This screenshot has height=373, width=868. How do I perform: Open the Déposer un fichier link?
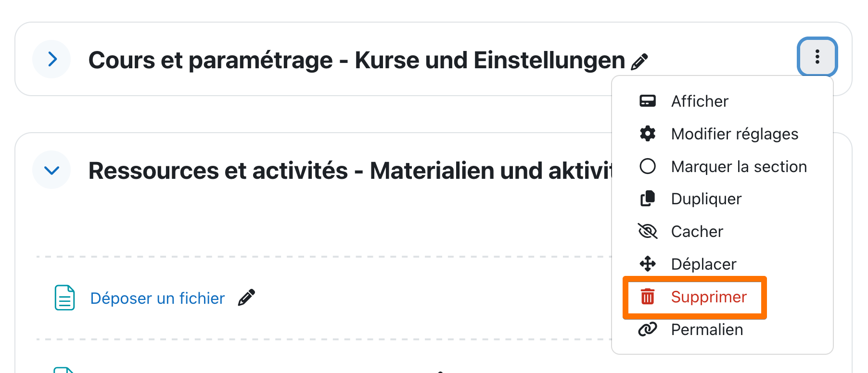pos(157,298)
